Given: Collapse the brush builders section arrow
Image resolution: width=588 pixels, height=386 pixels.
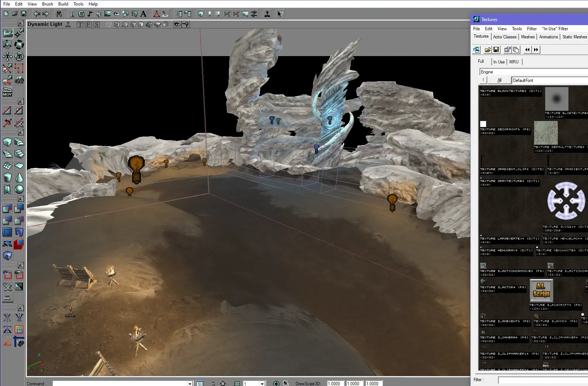Looking at the screenshot, I should (21, 132).
